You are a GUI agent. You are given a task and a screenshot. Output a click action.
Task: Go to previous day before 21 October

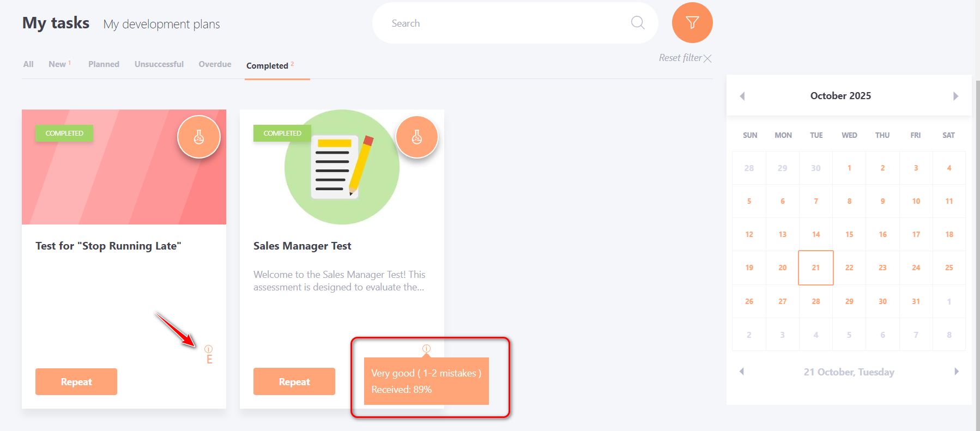click(x=742, y=372)
